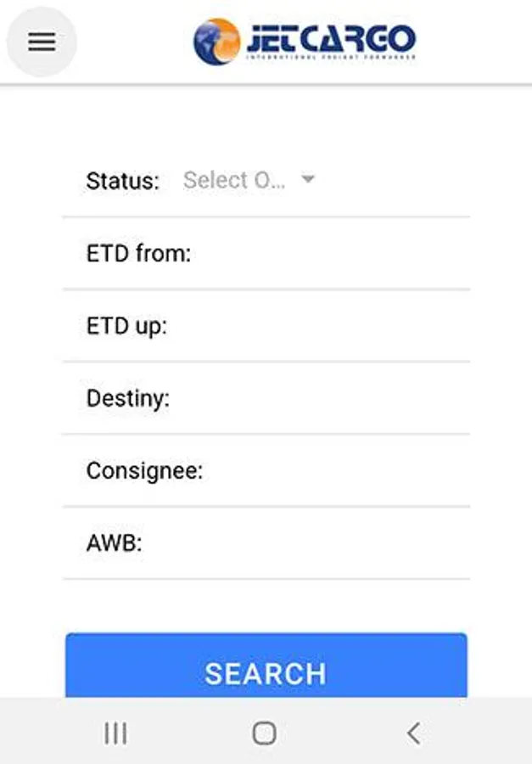Open Android recent apps button
532x764 pixels.
[x=116, y=733]
